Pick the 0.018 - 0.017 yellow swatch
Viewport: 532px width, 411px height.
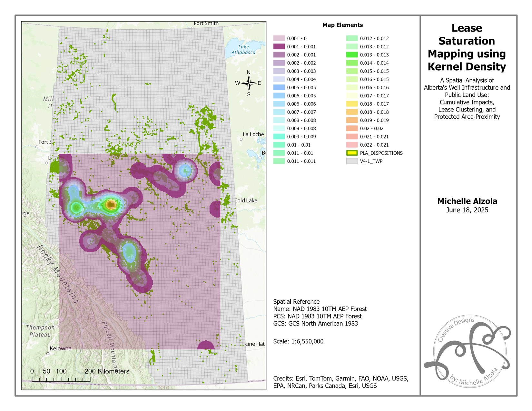coord(352,104)
